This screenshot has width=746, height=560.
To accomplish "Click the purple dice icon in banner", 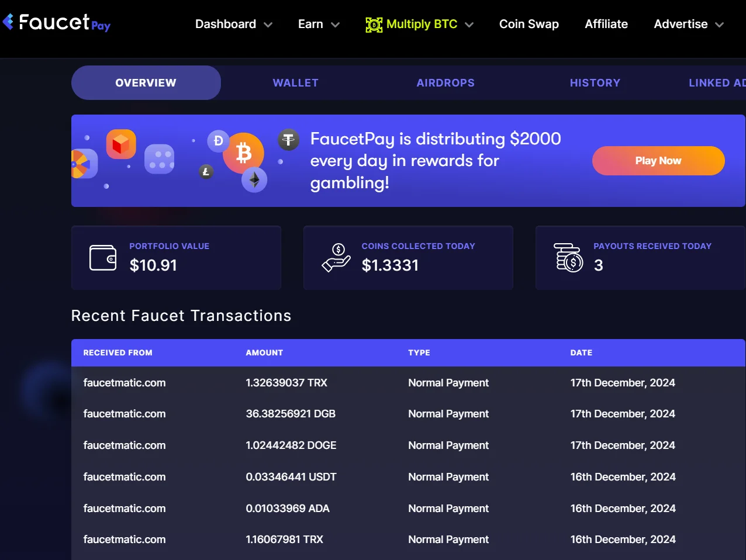I will coord(160,159).
